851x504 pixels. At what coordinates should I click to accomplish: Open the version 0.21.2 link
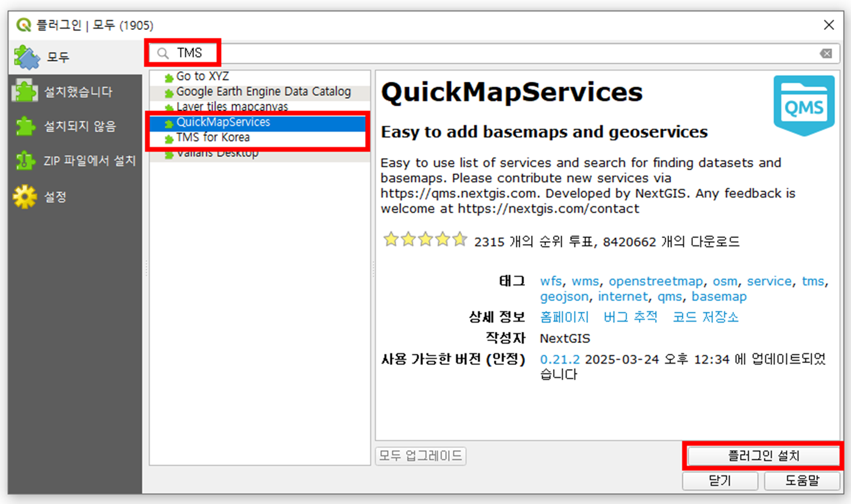click(560, 359)
